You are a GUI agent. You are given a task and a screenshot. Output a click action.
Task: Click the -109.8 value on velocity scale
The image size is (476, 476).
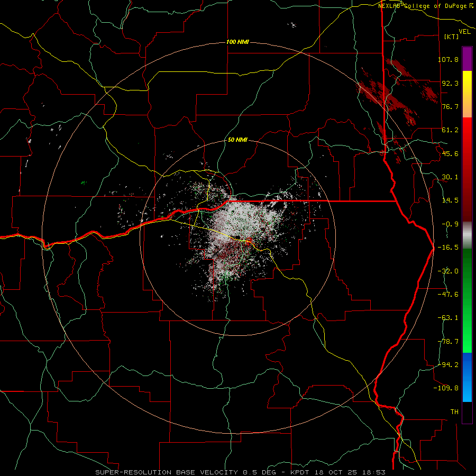click(x=446, y=388)
